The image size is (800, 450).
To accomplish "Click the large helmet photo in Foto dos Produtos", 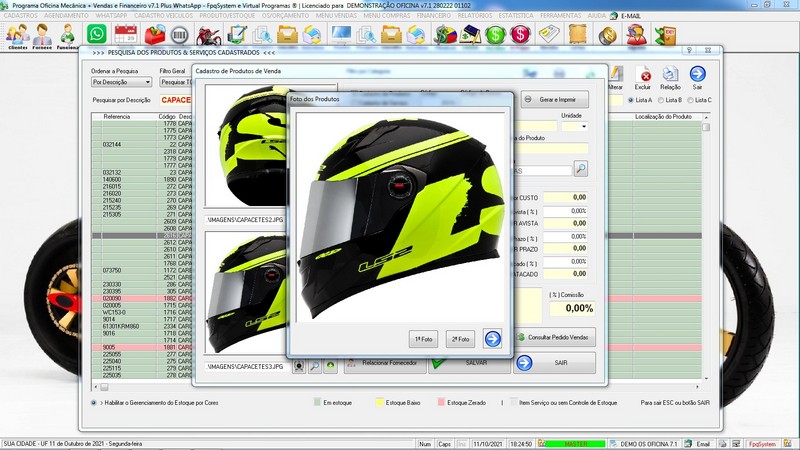I will (400, 217).
